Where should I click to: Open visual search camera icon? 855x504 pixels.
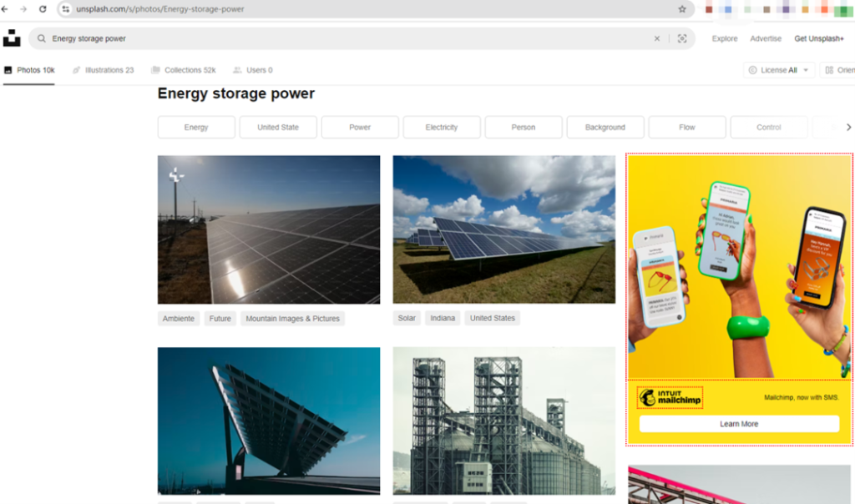(682, 38)
